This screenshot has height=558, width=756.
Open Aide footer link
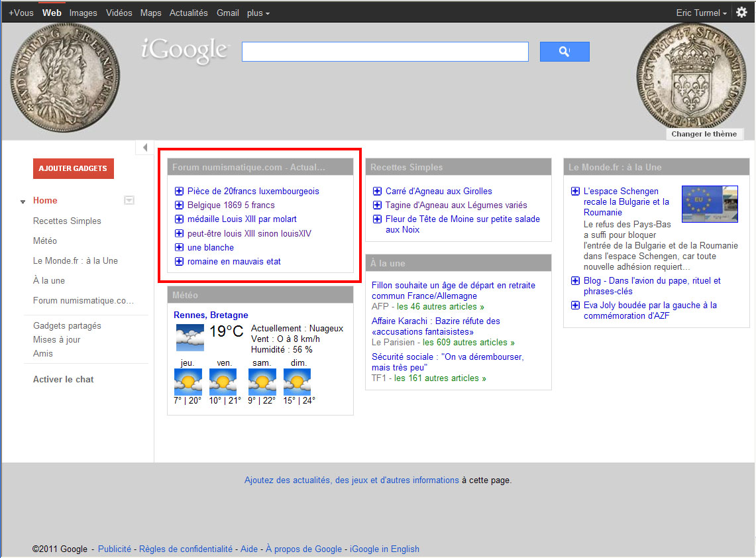[x=248, y=549]
